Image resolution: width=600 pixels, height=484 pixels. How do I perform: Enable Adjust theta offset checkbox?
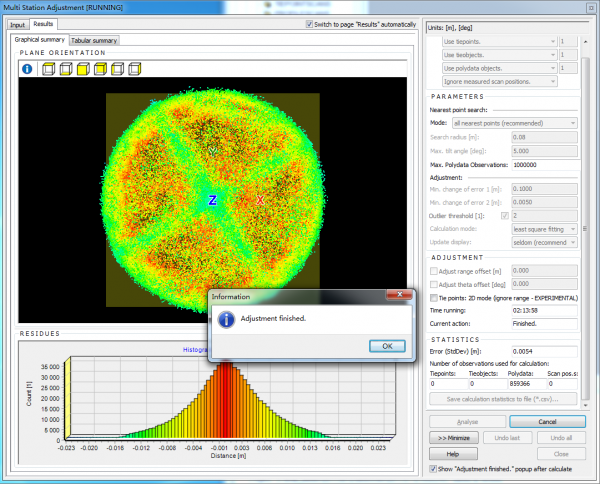pos(434,284)
